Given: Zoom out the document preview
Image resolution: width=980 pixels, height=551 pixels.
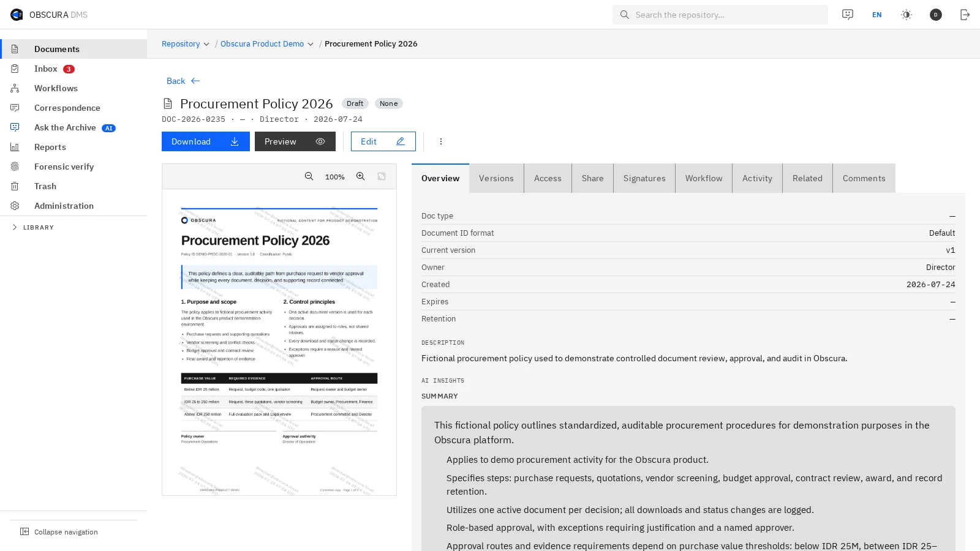Looking at the screenshot, I should tap(309, 176).
